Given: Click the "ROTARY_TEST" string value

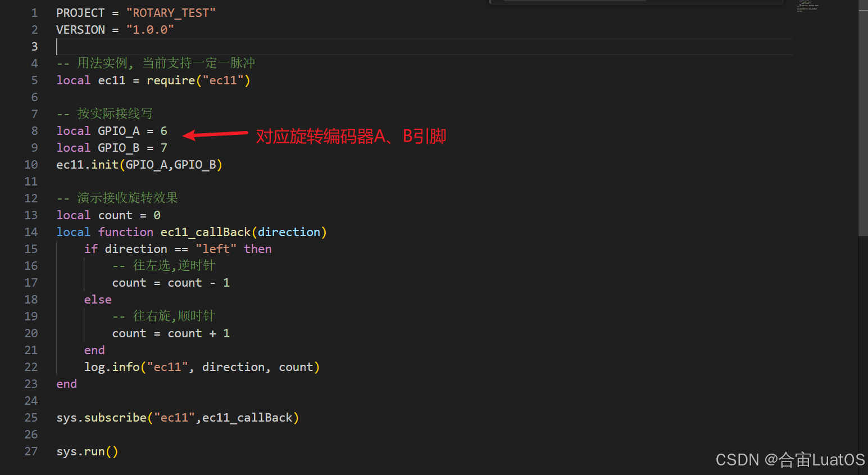Looking at the screenshot, I should click(171, 13).
